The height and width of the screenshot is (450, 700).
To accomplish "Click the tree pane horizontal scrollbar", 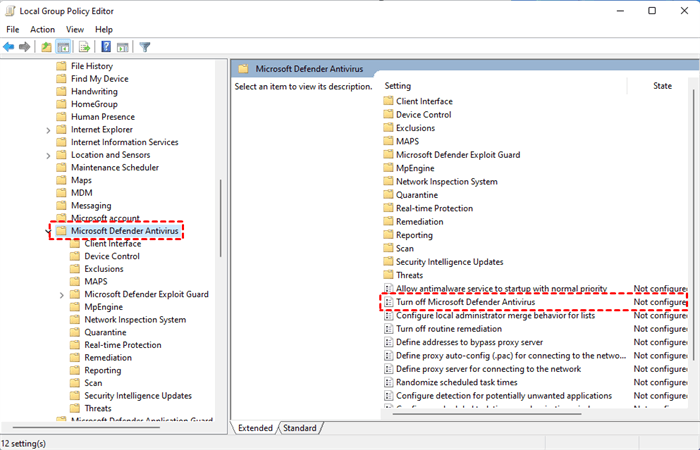I will point(85,428).
